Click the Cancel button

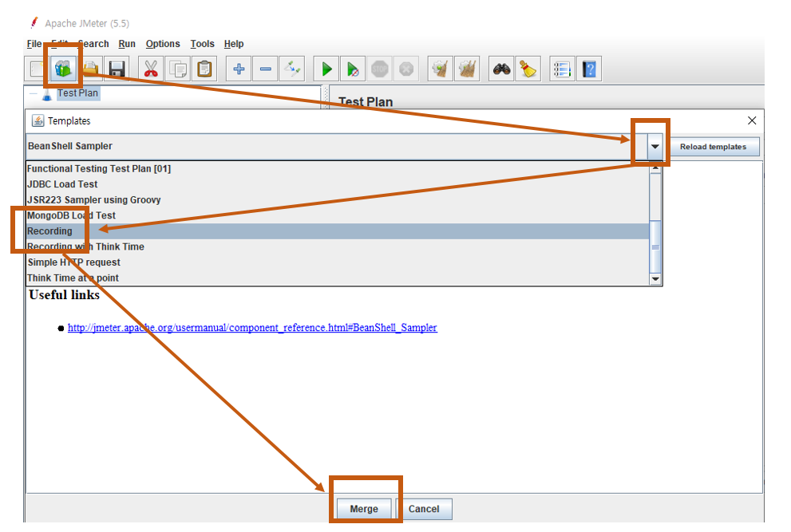(x=424, y=509)
